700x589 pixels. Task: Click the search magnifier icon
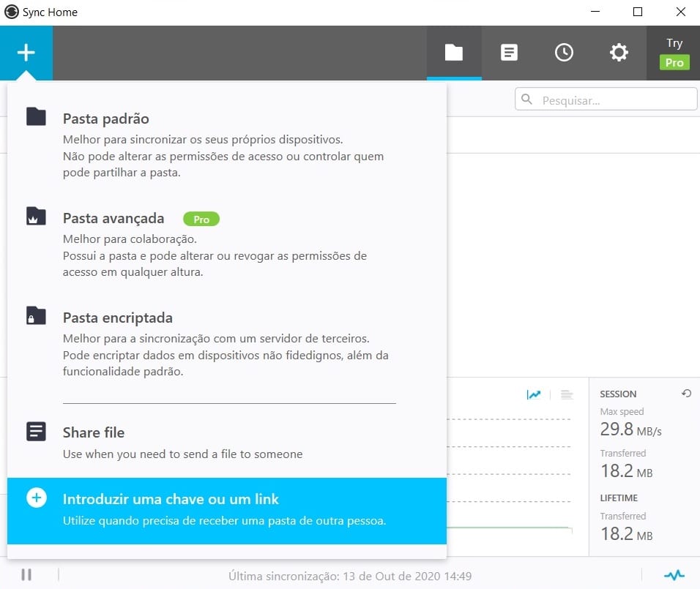click(x=526, y=99)
